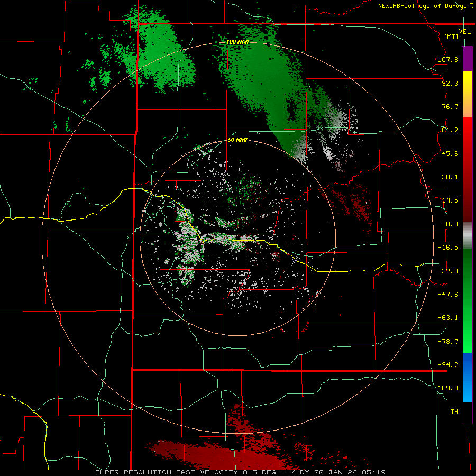Click the 61.2 scale value
The width and height of the screenshot is (476, 476).
coord(450,130)
